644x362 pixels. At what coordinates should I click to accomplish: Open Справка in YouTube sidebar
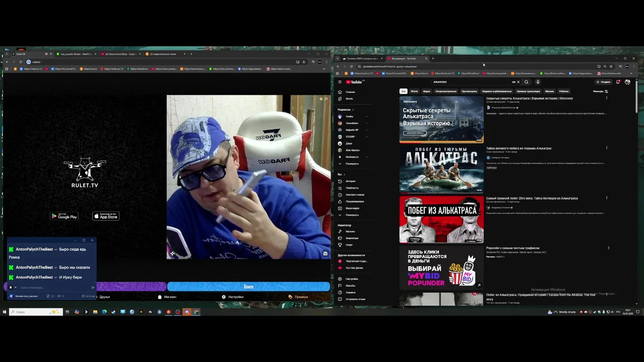tap(351, 292)
